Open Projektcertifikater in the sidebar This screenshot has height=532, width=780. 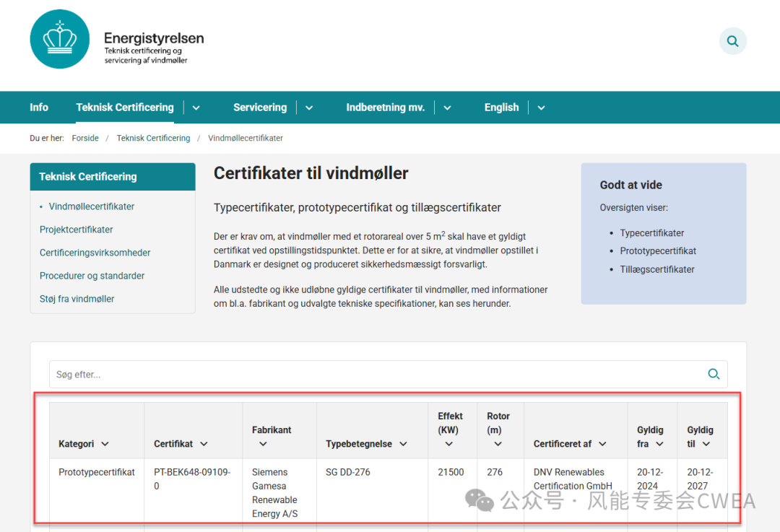pos(76,230)
